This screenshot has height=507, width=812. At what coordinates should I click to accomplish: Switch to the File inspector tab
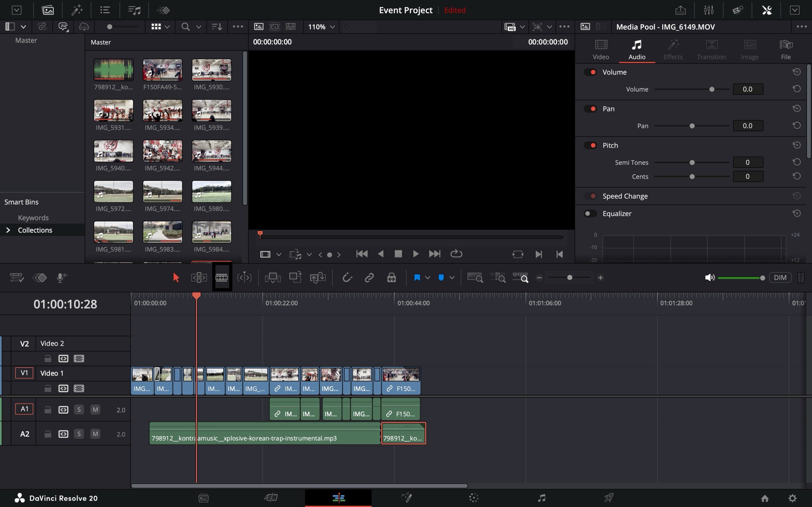(785, 49)
